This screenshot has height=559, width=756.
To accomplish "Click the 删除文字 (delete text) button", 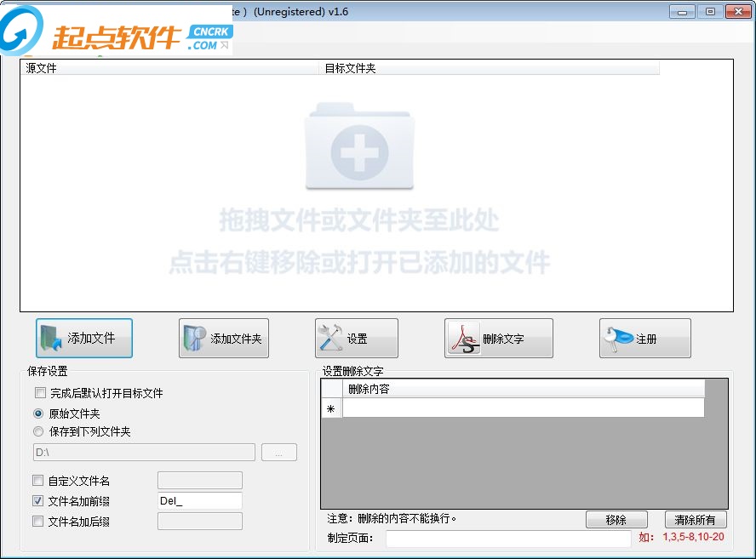I will pos(499,339).
